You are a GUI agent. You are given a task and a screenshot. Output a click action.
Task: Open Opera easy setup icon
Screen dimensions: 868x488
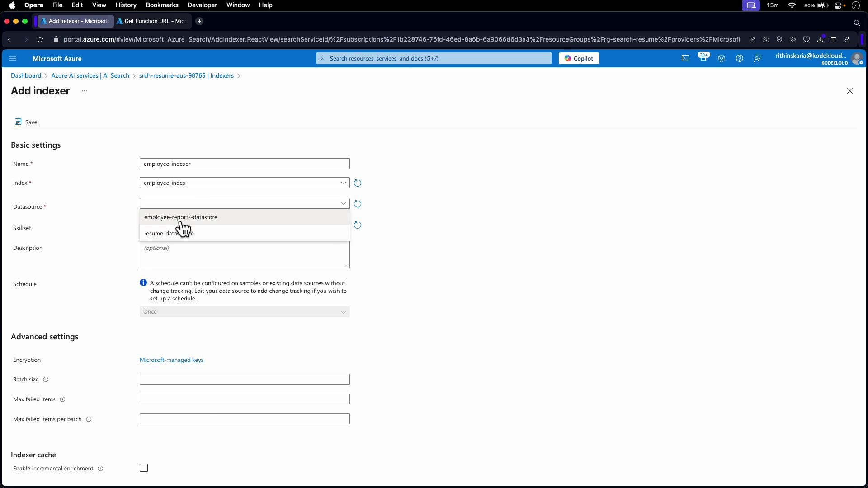pyautogui.click(x=834, y=40)
